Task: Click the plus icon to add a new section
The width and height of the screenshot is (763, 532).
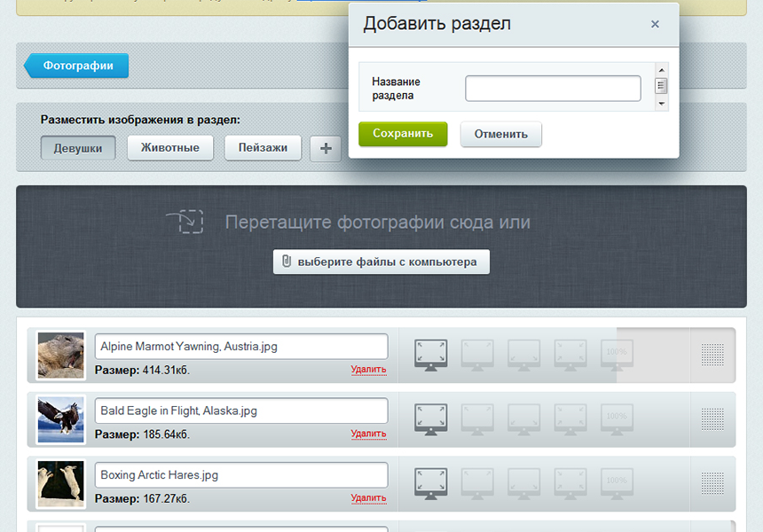Action: tap(325, 149)
